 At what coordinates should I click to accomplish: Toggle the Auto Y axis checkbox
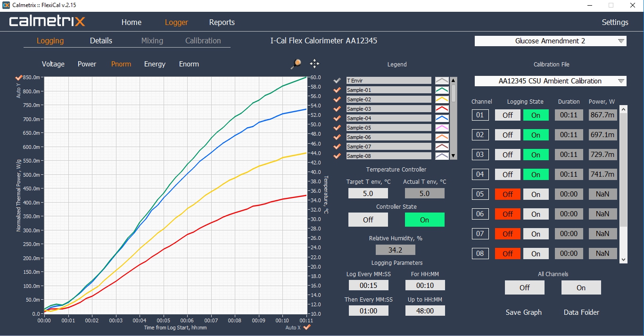coord(19,77)
